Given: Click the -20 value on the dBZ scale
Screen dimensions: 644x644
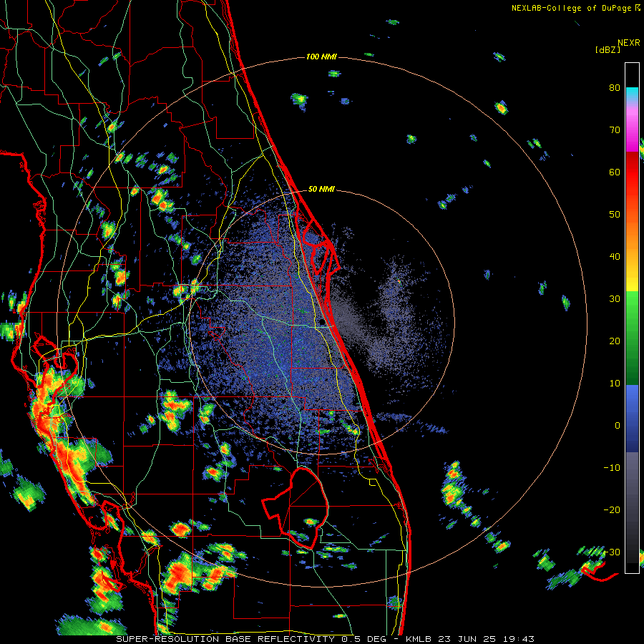Looking at the screenshot, I should coord(612,510).
